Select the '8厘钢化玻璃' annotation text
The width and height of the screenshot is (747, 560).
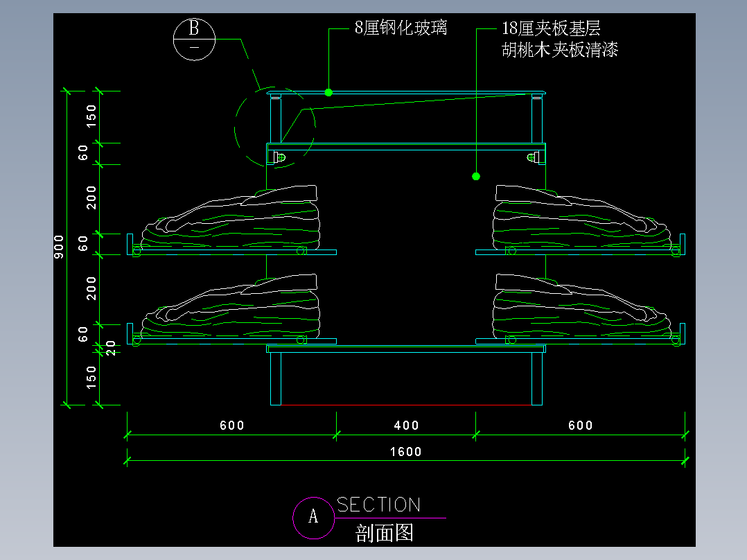401,28
